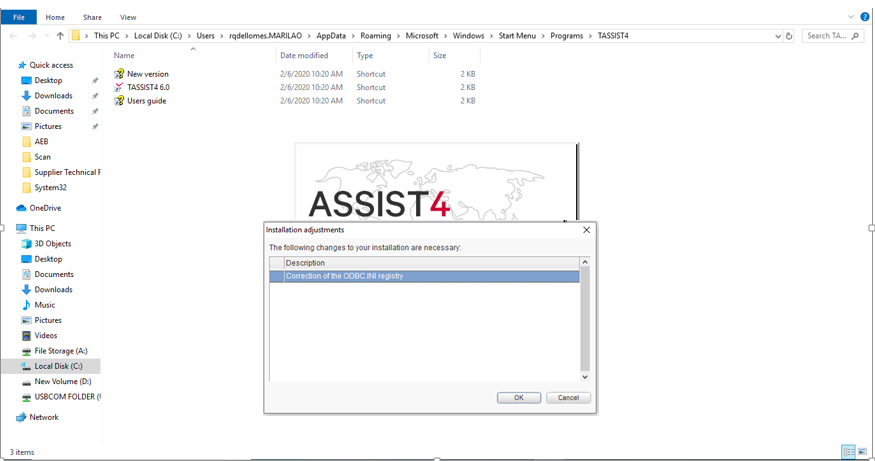Screen dimensions: 875x461
Task: Open OneDrive cloud icon in sidebar
Action: pyautogui.click(x=21, y=208)
